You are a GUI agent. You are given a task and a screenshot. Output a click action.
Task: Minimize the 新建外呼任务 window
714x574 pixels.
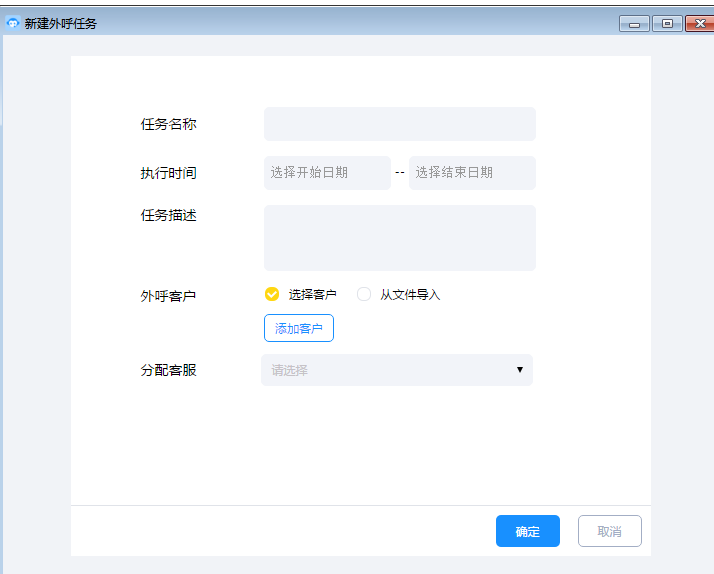[x=634, y=24]
